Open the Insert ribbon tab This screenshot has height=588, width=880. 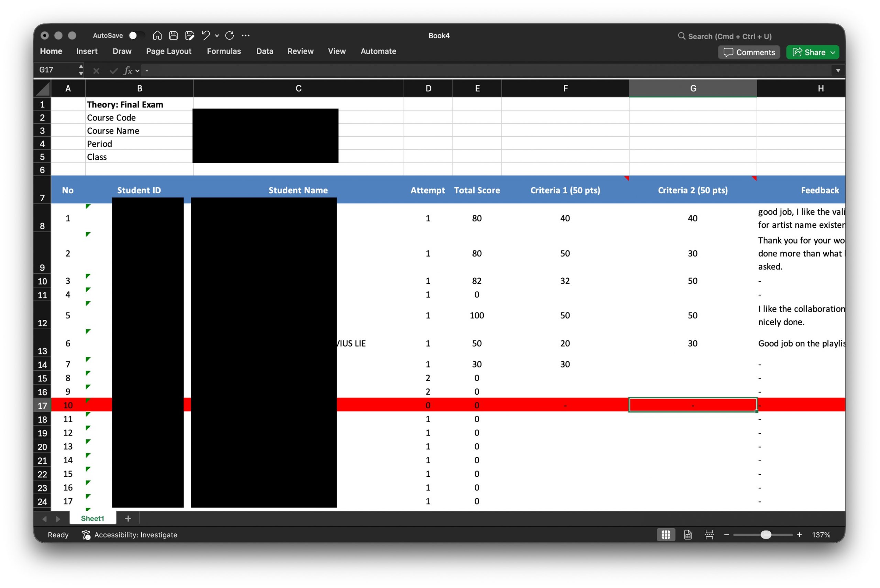87,51
